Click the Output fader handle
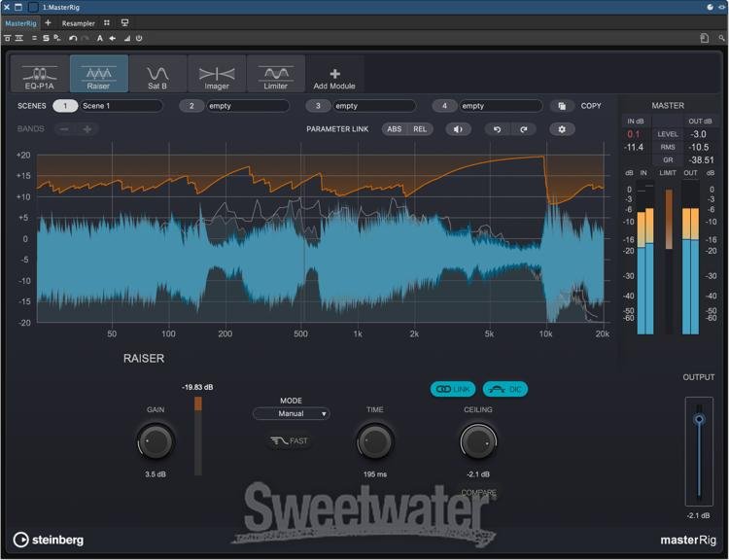This screenshot has height=560, width=729. pyautogui.click(x=698, y=420)
